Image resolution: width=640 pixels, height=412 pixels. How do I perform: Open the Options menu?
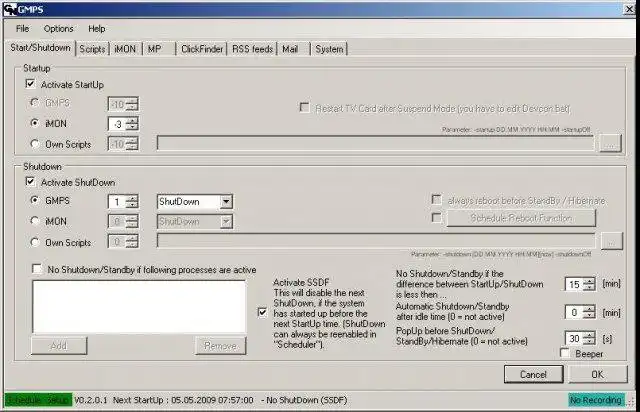pyautogui.click(x=58, y=29)
